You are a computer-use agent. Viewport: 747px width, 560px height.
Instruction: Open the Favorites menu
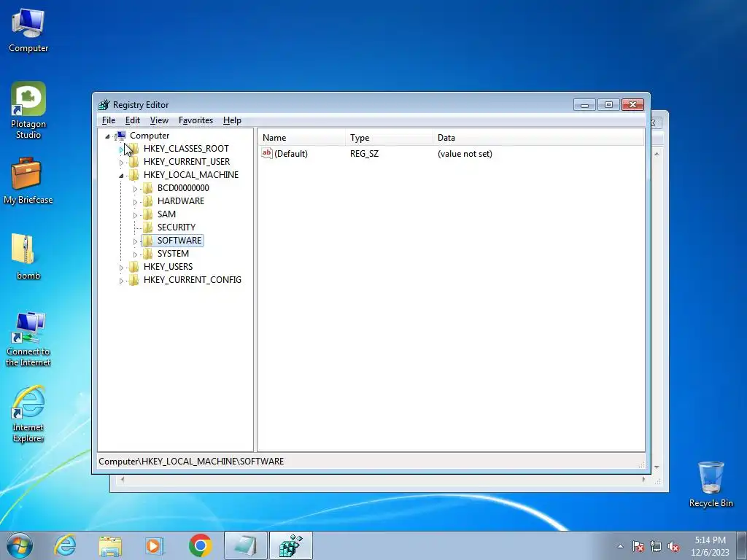[x=196, y=120]
